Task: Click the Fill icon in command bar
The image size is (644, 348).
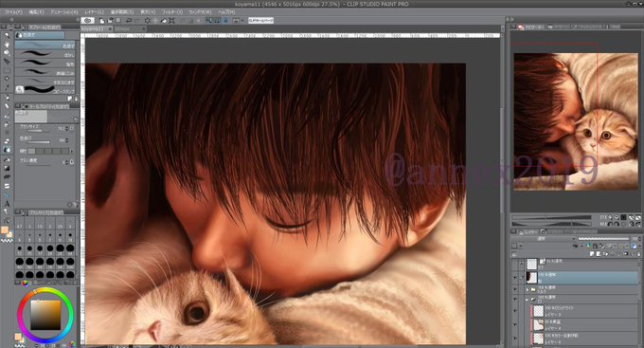Action: (164, 20)
